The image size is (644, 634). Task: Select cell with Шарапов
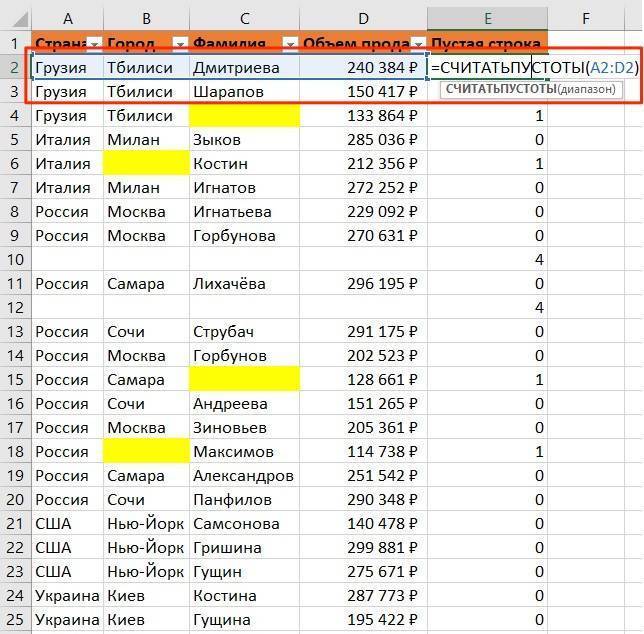[x=244, y=92]
